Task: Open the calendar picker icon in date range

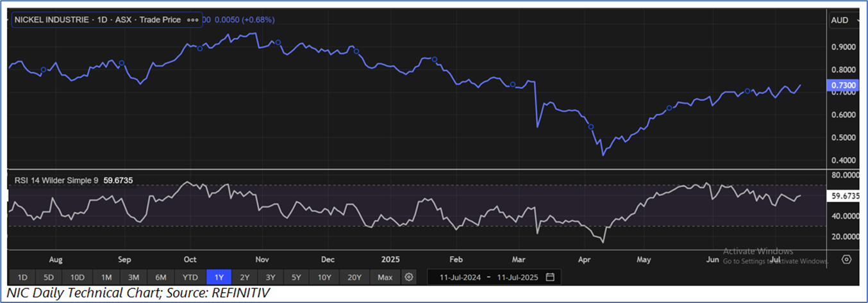Action: [x=550, y=277]
